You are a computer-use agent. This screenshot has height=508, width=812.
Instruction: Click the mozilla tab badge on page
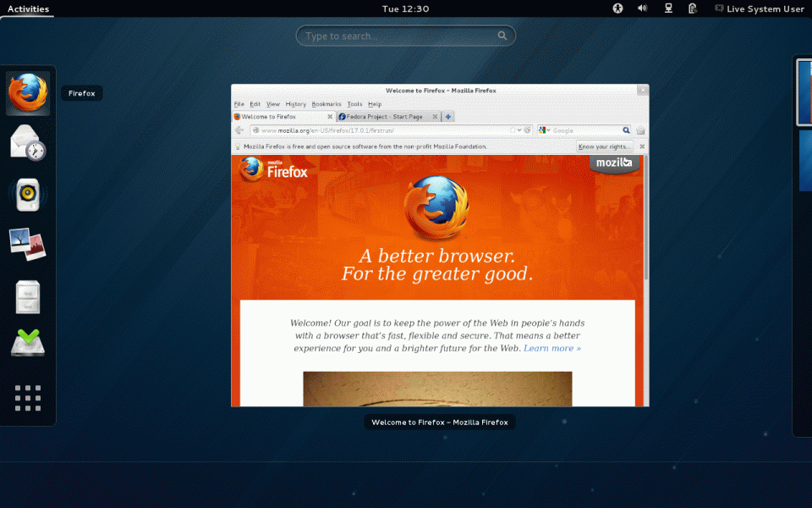tap(614, 163)
